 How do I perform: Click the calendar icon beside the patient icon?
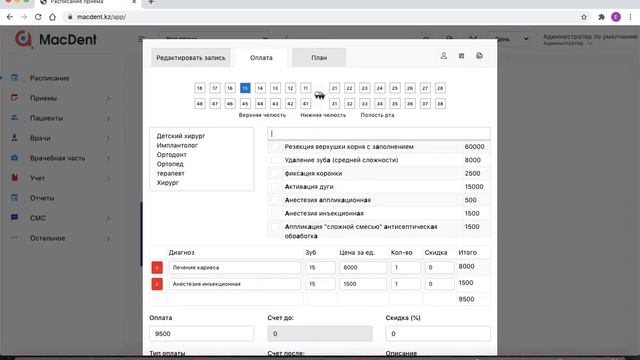(461, 56)
